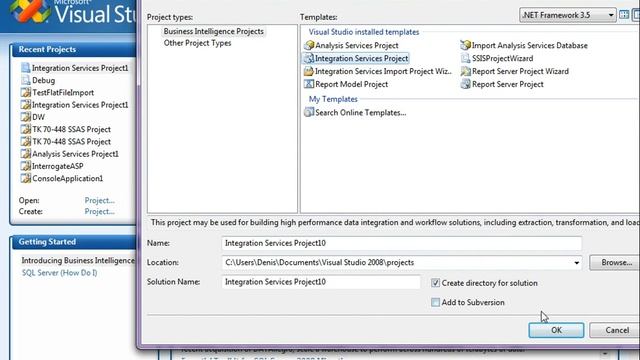Image resolution: width=640 pixels, height=360 pixels.
Task: Select Report Server Project template icon
Action: [466, 84]
